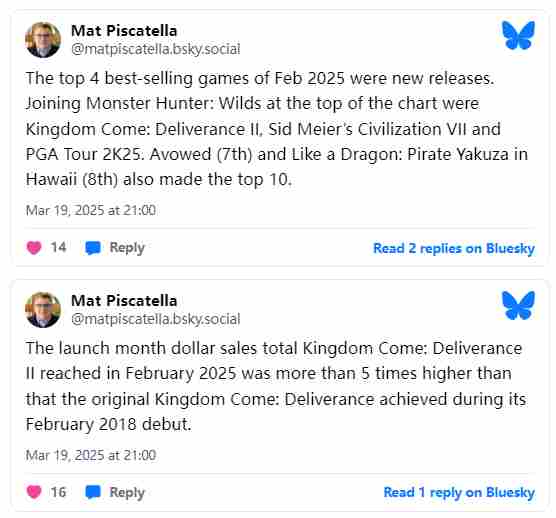Click Reply text on the first post

point(127,248)
